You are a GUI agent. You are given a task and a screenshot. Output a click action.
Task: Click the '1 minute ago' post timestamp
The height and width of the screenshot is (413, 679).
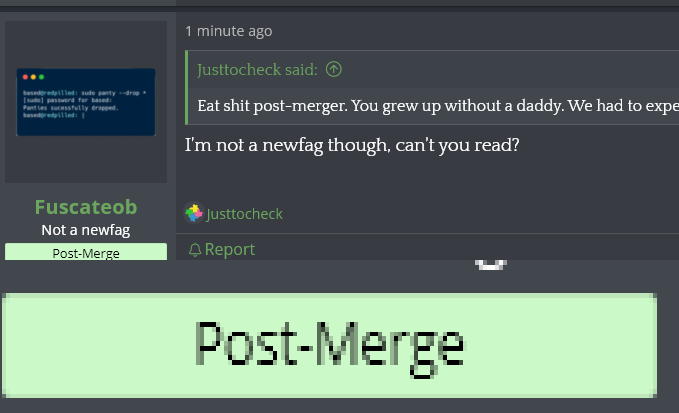229,31
